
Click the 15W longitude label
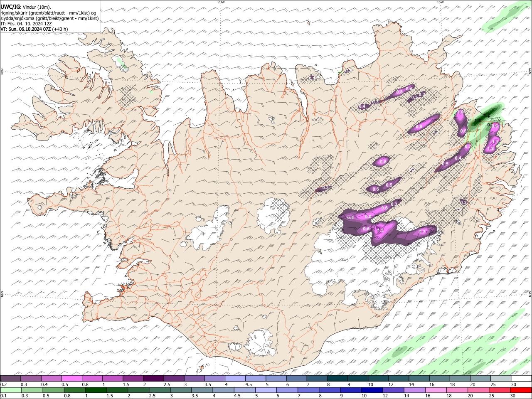(x=440, y=2)
